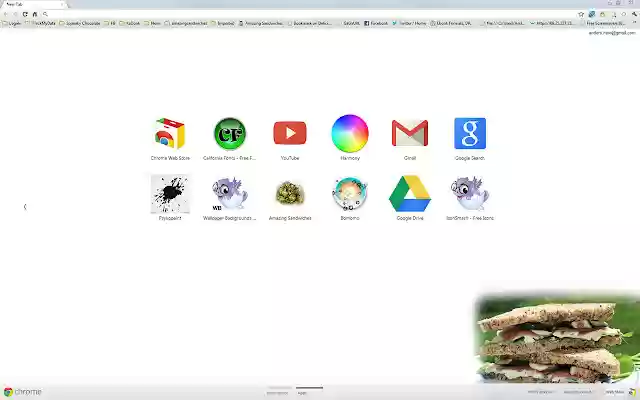The image size is (640, 400).
Task: Show more bookmarks overflow chevron
Action: coord(634,23)
